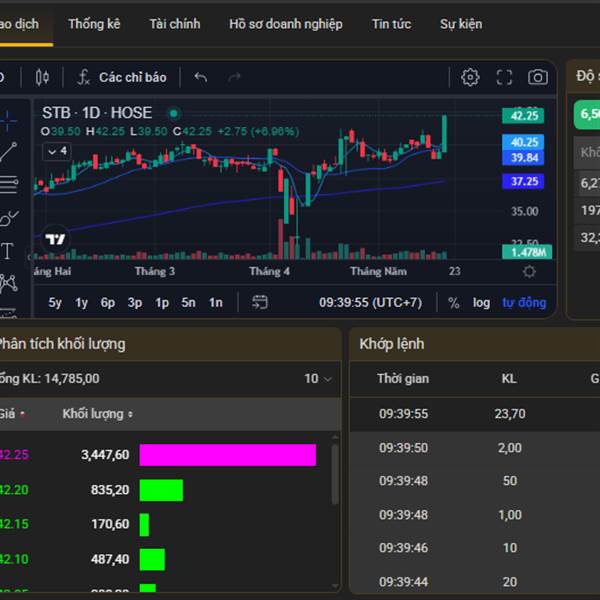
Task: Click the 42.25 current price label
Action: coord(523,116)
